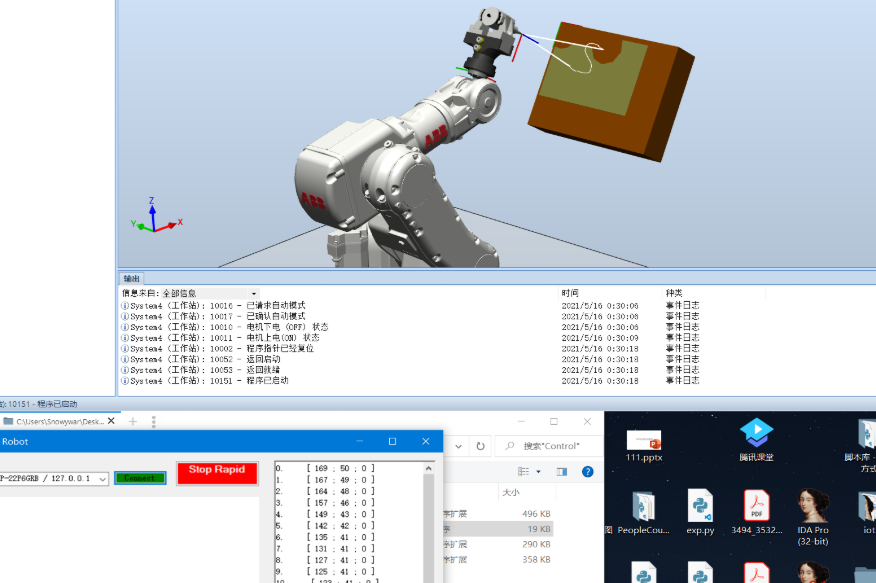Open the exp.py Python file icon
The image size is (876, 583).
point(700,507)
